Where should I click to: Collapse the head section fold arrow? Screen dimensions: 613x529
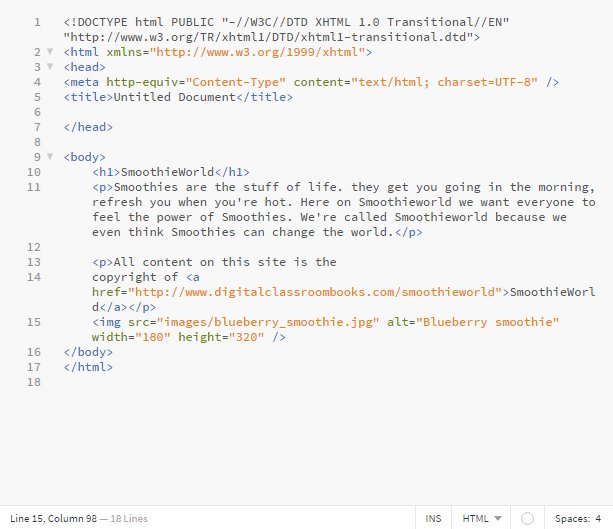coord(49,67)
